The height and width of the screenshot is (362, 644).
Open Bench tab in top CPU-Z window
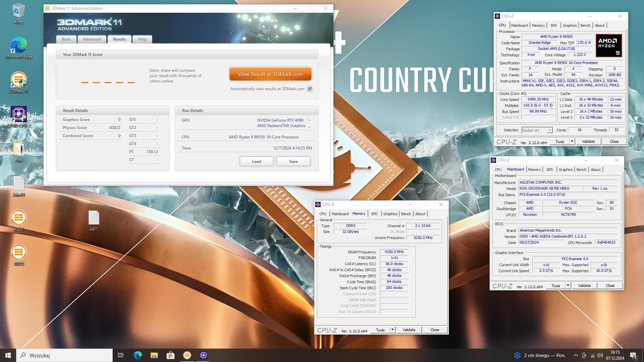pos(585,25)
